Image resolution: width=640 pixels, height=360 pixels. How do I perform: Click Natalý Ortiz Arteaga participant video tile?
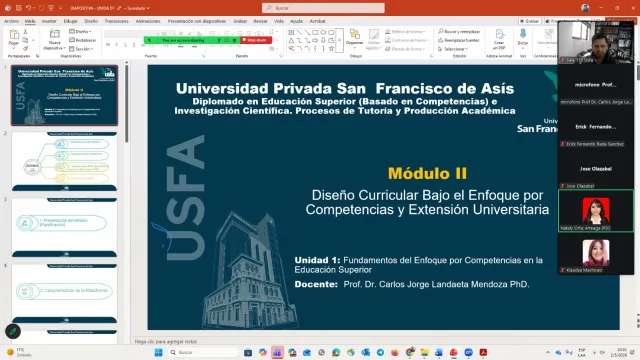click(596, 211)
